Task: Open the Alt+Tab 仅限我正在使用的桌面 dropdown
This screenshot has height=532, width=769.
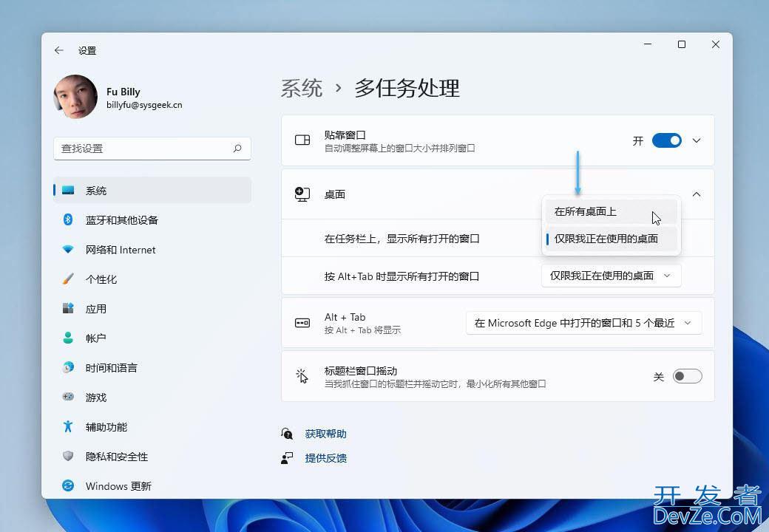Action: (x=611, y=276)
